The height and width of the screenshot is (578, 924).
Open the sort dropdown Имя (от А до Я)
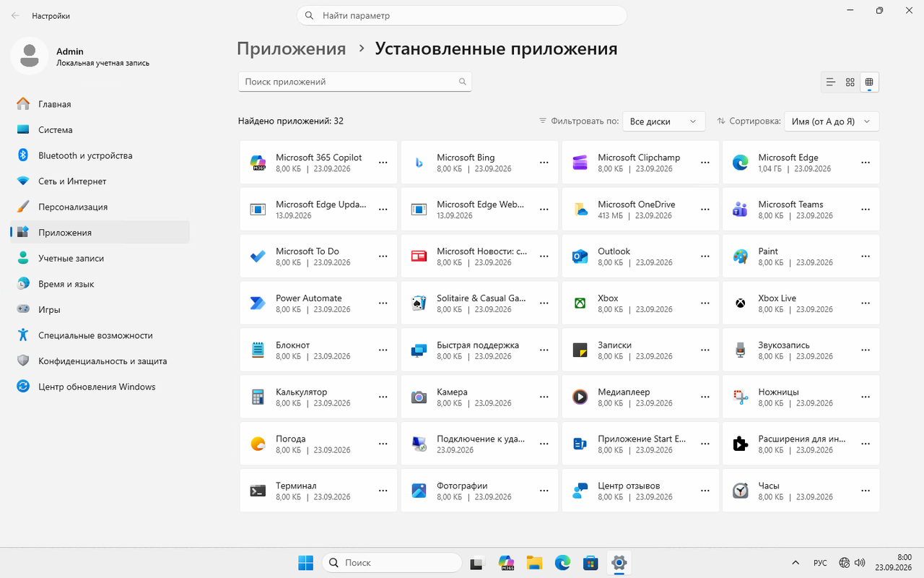(x=832, y=121)
